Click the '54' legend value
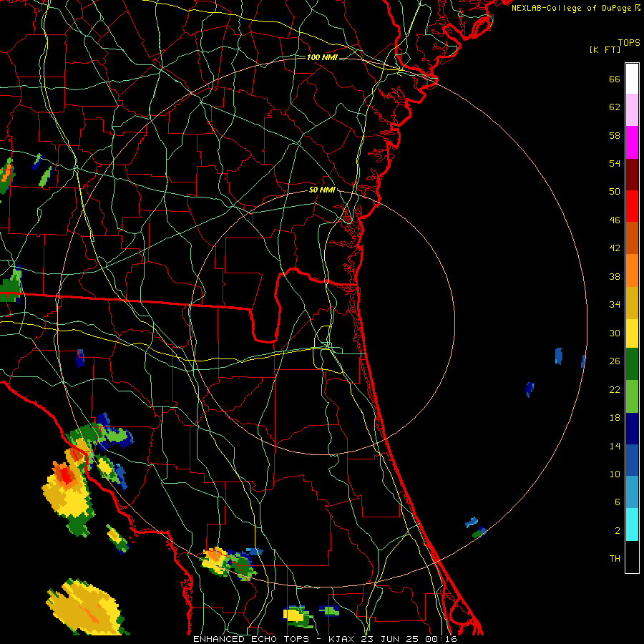 615,163
